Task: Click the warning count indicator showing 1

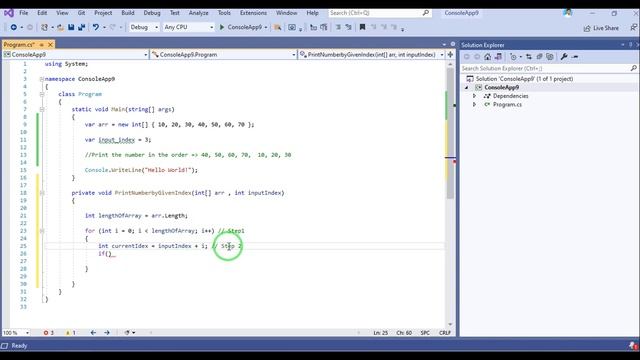Action: pos(71,333)
